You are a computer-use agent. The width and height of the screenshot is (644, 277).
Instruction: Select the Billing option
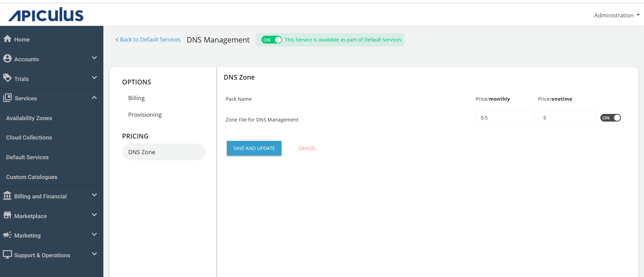click(136, 98)
